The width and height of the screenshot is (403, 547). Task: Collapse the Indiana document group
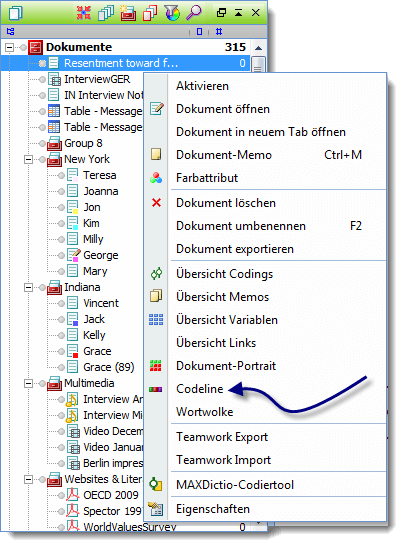click(29, 287)
